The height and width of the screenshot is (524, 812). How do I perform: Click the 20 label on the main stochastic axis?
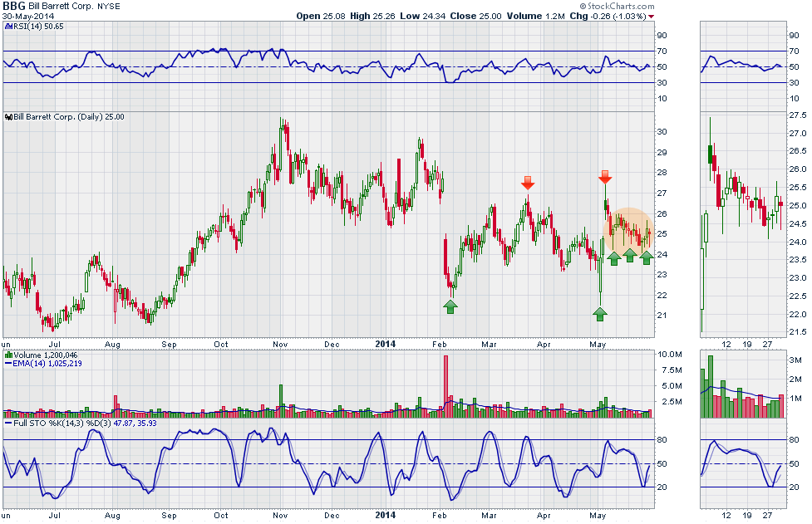point(662,487)
